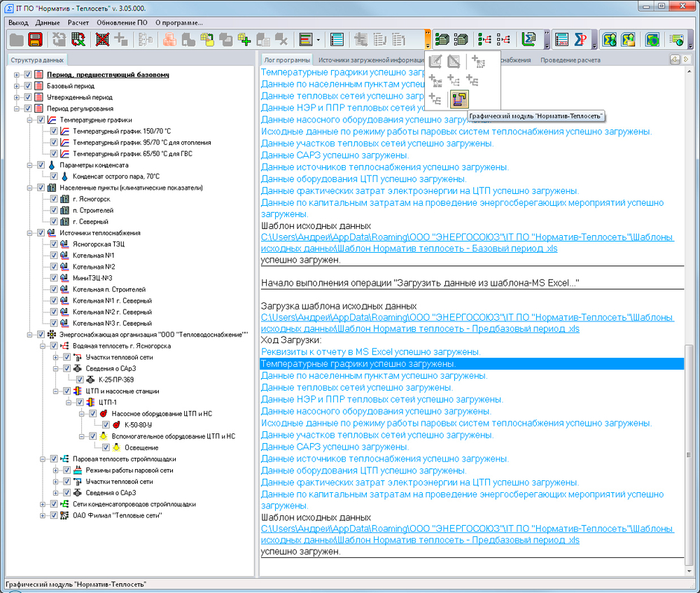Click the green sigma calculation toolbar icon
Screen dimensions: 700x593
530,39
